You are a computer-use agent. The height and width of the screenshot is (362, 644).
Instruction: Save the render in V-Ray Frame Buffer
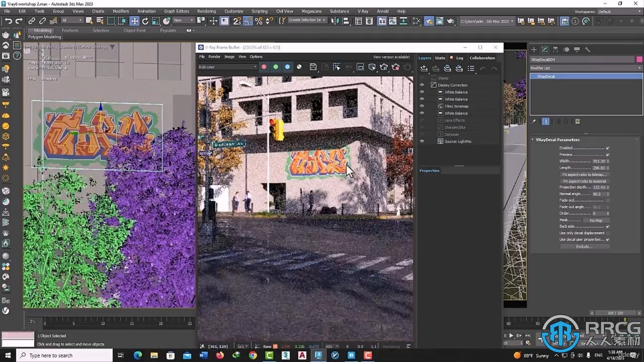[x=313, y=67]
